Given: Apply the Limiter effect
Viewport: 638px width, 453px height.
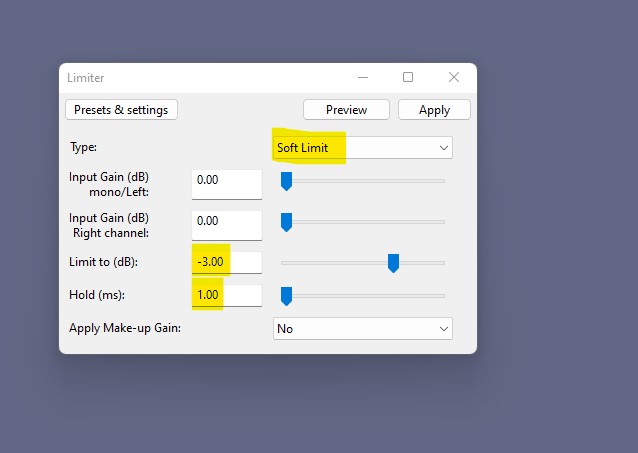Looking at the screenshot, I should (434, 110).
